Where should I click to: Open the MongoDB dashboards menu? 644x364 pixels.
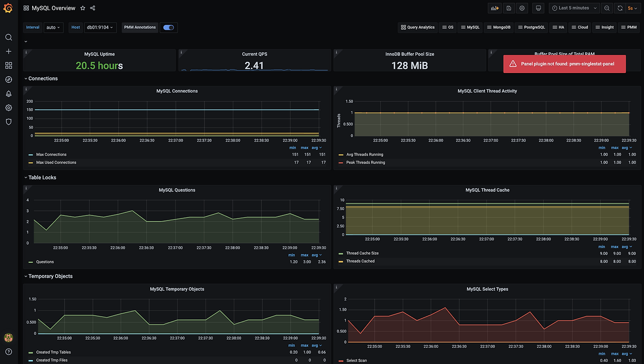(x=499, y=27)
